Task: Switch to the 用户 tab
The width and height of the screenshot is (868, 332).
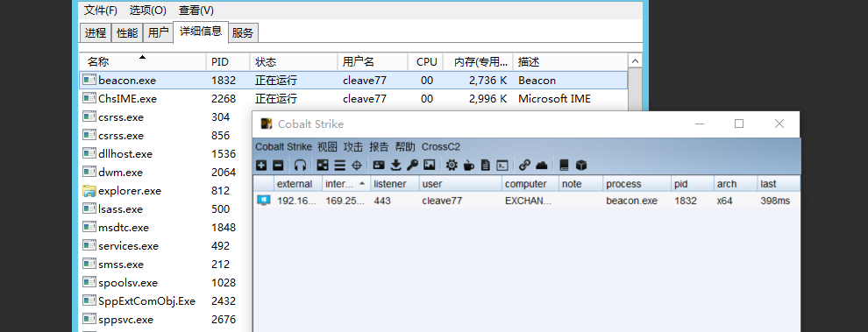Action: tap(159, 32)
